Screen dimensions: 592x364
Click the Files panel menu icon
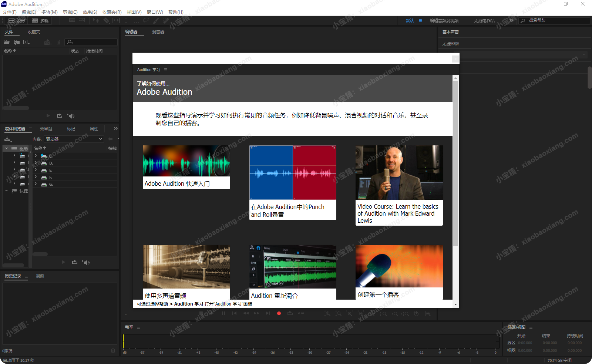click(18, 32)
